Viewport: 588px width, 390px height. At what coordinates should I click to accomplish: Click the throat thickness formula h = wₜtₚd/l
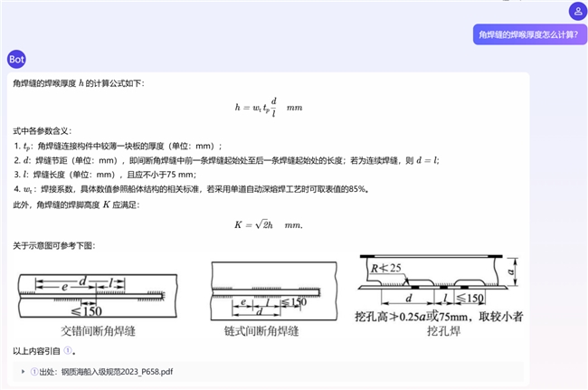click(x=268, y=108)
